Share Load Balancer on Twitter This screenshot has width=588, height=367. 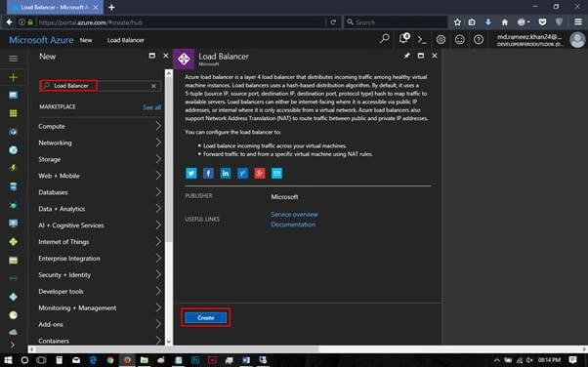191,173
